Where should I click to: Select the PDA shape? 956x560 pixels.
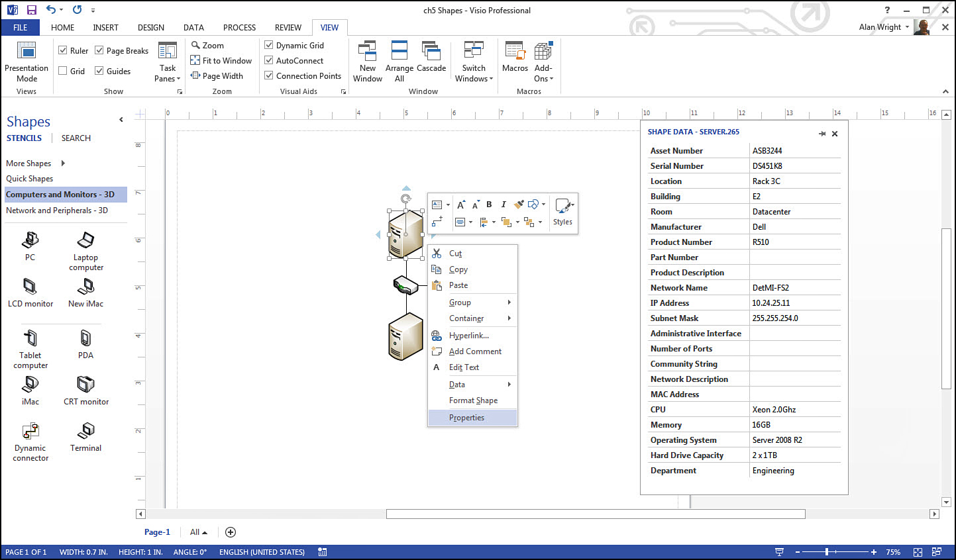click(86, 344)
